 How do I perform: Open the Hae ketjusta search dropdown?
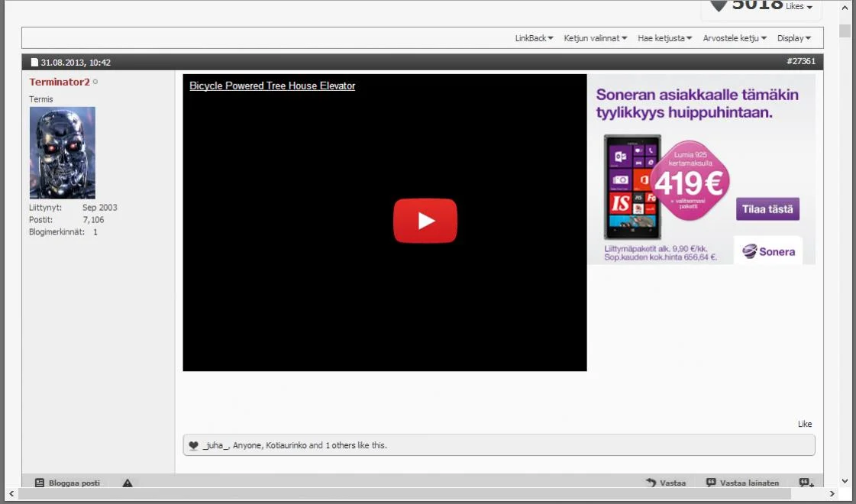pyautogui.click(x=664, y=38)
